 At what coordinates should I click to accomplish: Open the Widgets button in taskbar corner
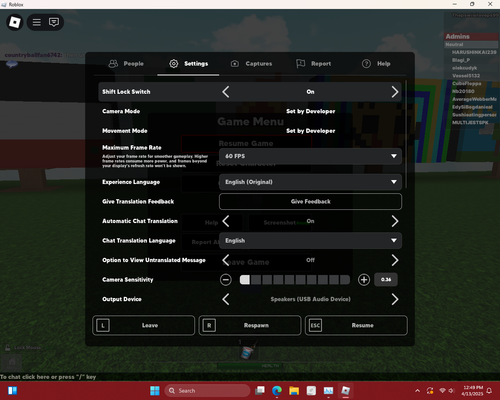(x=12, y=391)
